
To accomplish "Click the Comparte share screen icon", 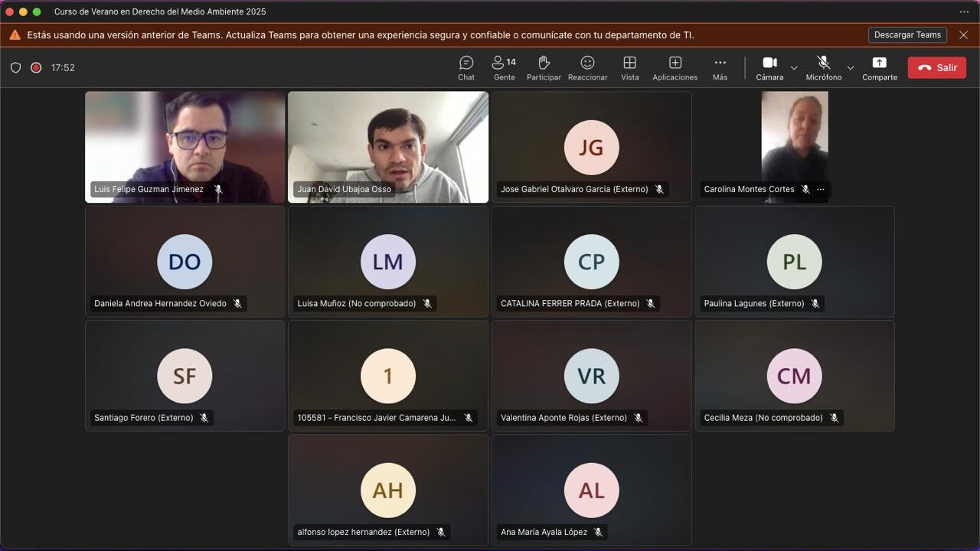I will click(879, 67).
